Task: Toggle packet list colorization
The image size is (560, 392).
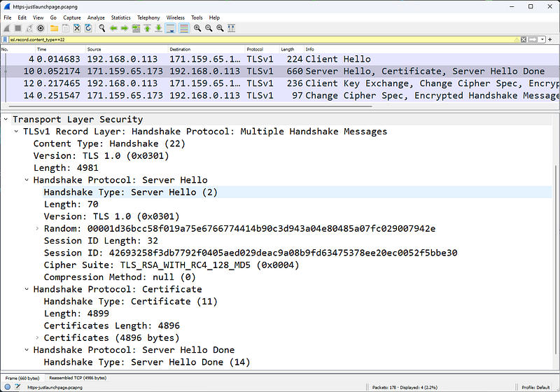Action: click(184, 28)
